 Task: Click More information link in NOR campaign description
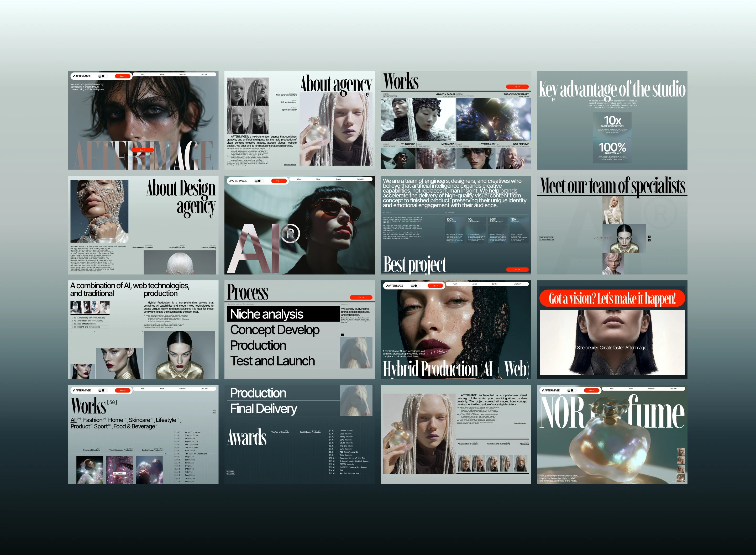tap(520, 423)
